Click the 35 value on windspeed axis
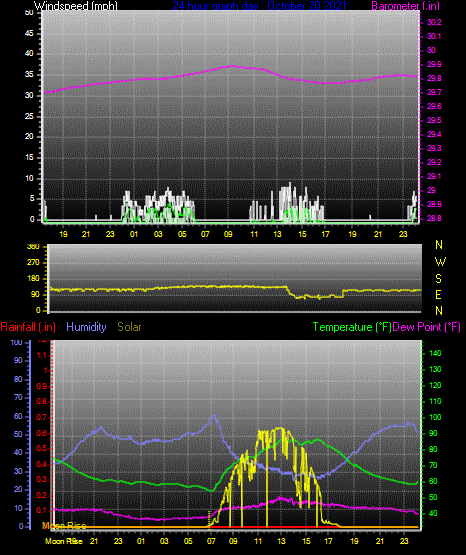 pos(29,75)
